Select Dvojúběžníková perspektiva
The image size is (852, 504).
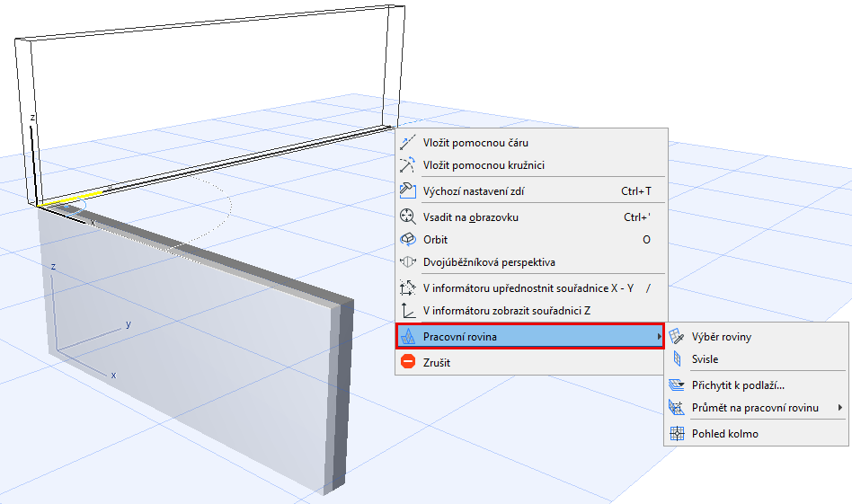[x=531, y=261]
